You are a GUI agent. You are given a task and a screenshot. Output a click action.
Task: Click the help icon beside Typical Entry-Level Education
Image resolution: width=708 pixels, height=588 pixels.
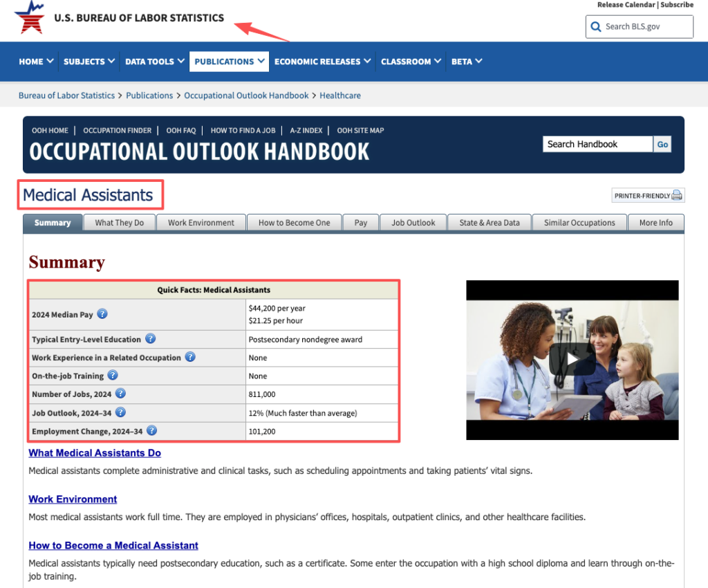point(151,339)
